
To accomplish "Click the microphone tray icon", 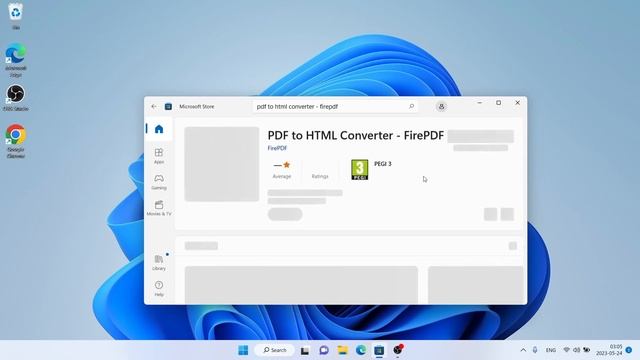I will tap(535, 350).
